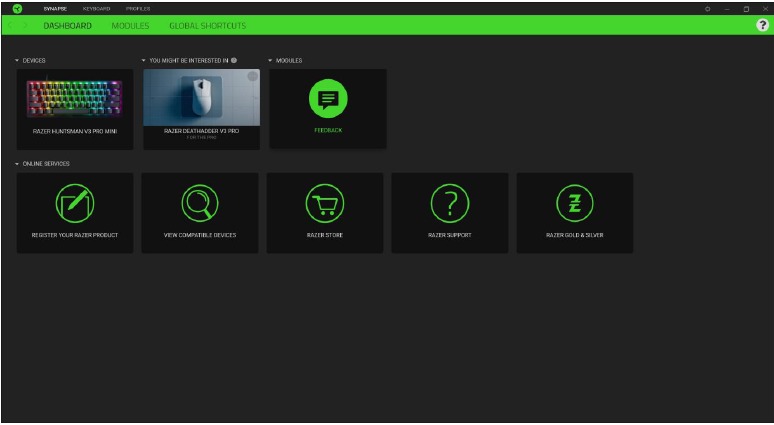This screenshot has height=425, width=774.
Task: Dismiss the DeathAdder V3 Pro suggestion card
Action: pyautogui.click(x=253, y=76)
